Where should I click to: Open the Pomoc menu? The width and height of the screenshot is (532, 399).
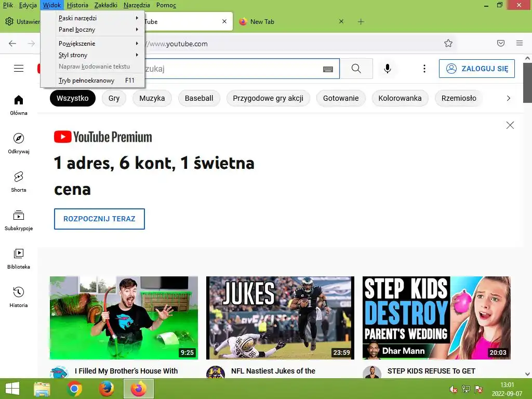(166, 5)
